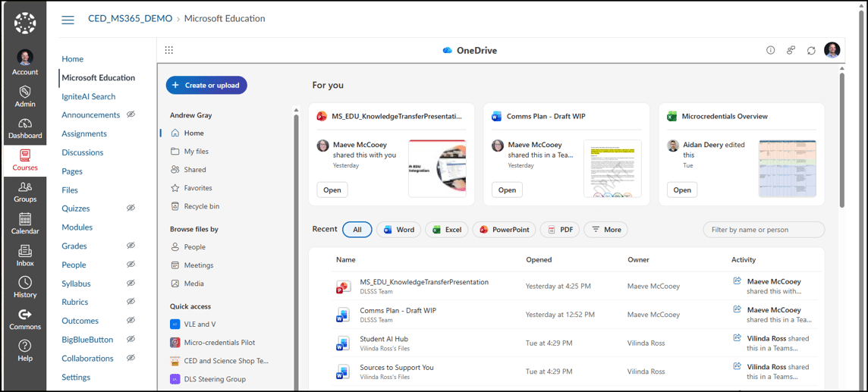Toggle the hamburger course menu icon

pos(68,20)
